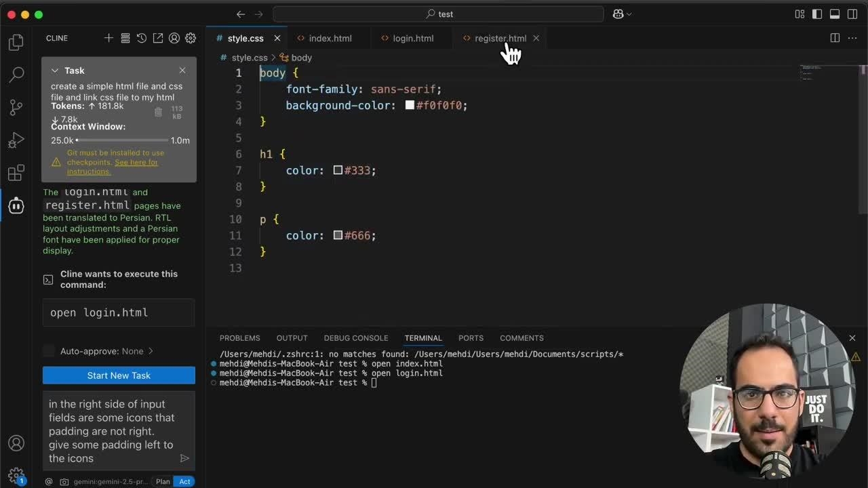Send the message with the arrow icon

(184, 458)
